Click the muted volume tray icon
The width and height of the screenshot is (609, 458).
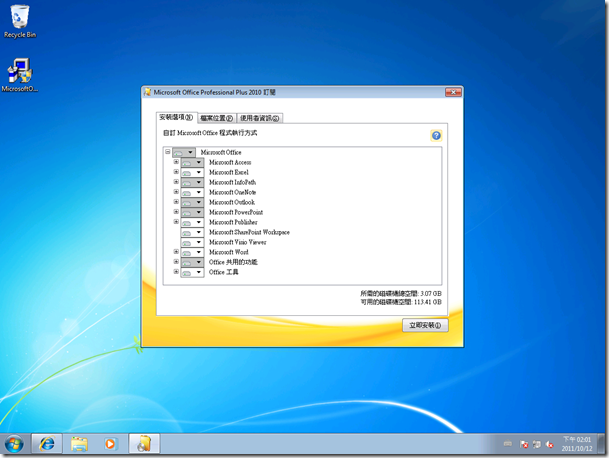tap(549, 444)
